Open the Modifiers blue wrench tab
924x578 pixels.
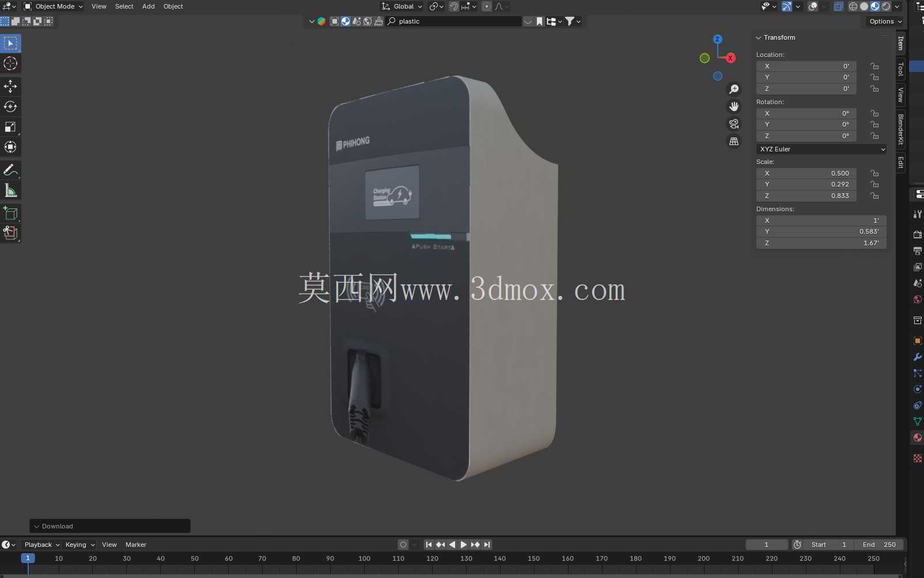917,357
